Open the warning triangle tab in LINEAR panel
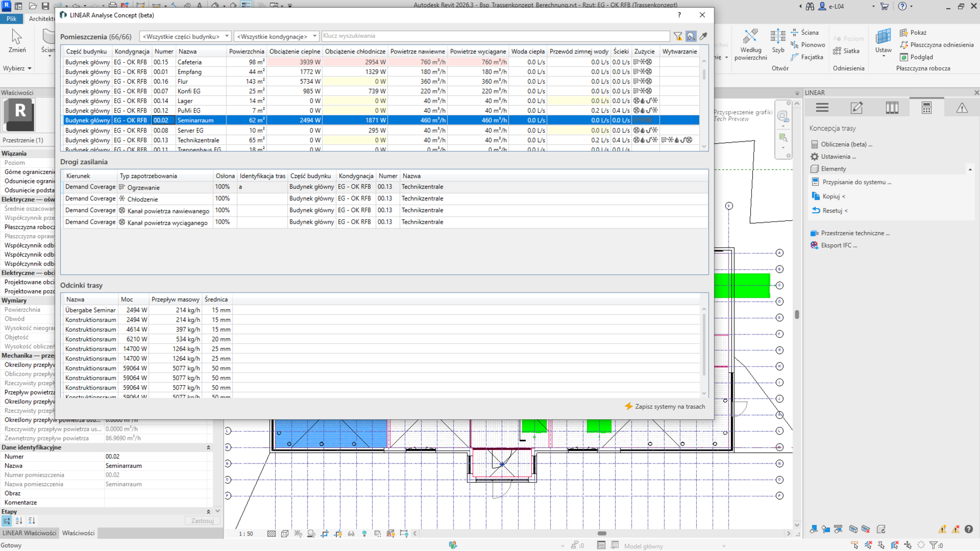The width and height of the screenshot is (980, 551). tap(962, 108)
